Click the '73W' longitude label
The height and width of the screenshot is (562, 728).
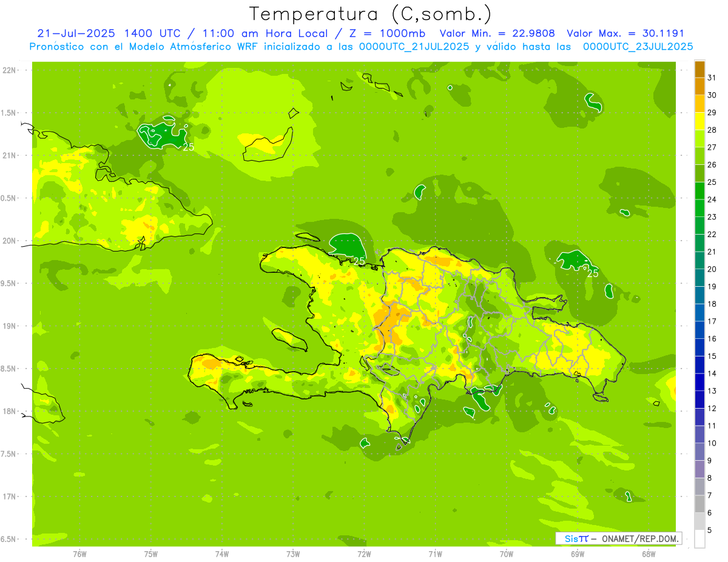[x=293, y=554]
